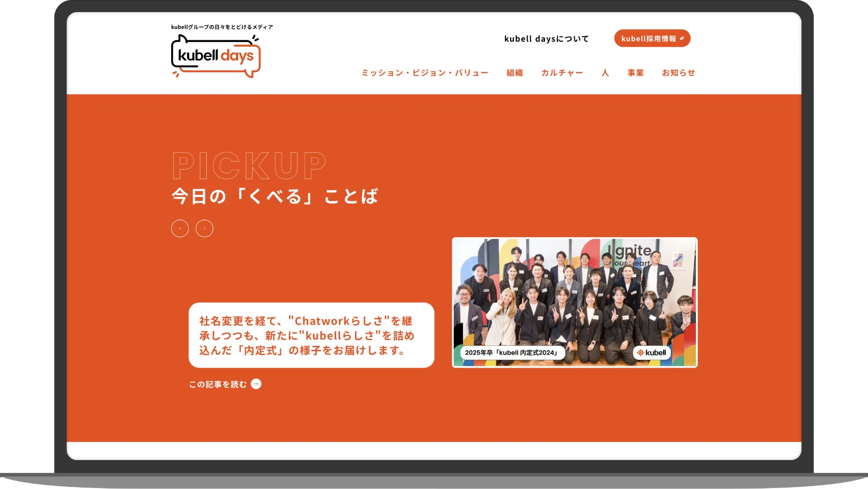Click the 2025年卒 kubell 内定式2024 caption label
The image size is (868, 489).
click(512, 353)
